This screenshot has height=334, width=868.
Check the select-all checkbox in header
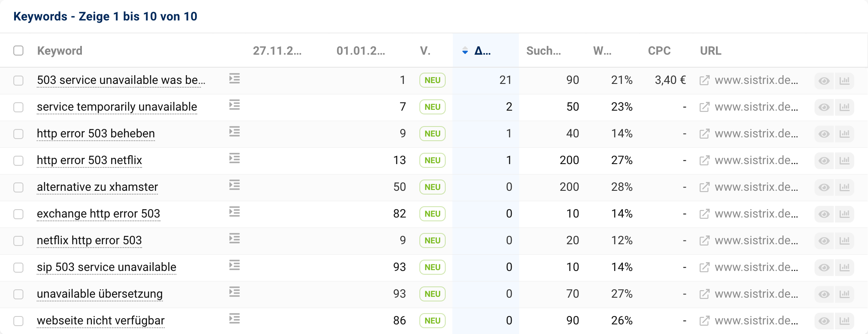(x=18, y=51)
